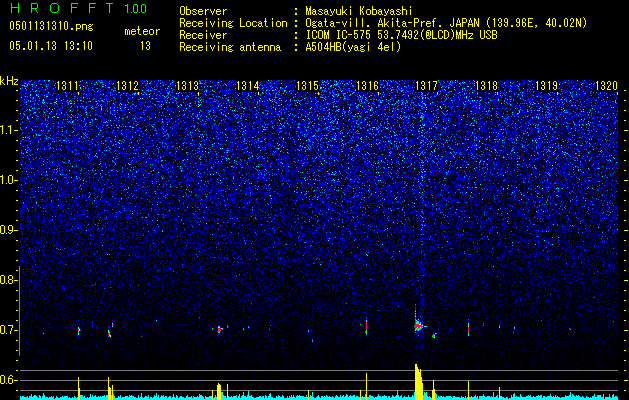Click the HROFFT title text
Image resolution: width=629 pixels, height=400 pixels.
[62, 8]
